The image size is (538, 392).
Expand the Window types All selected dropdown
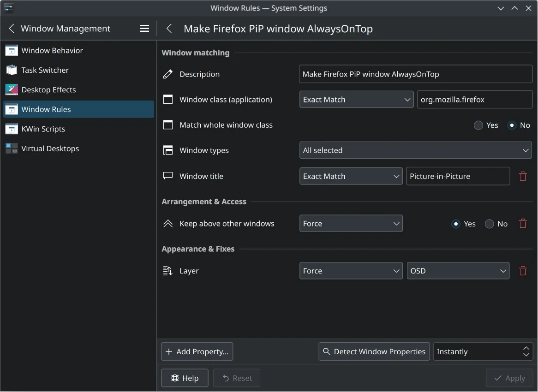415,150
